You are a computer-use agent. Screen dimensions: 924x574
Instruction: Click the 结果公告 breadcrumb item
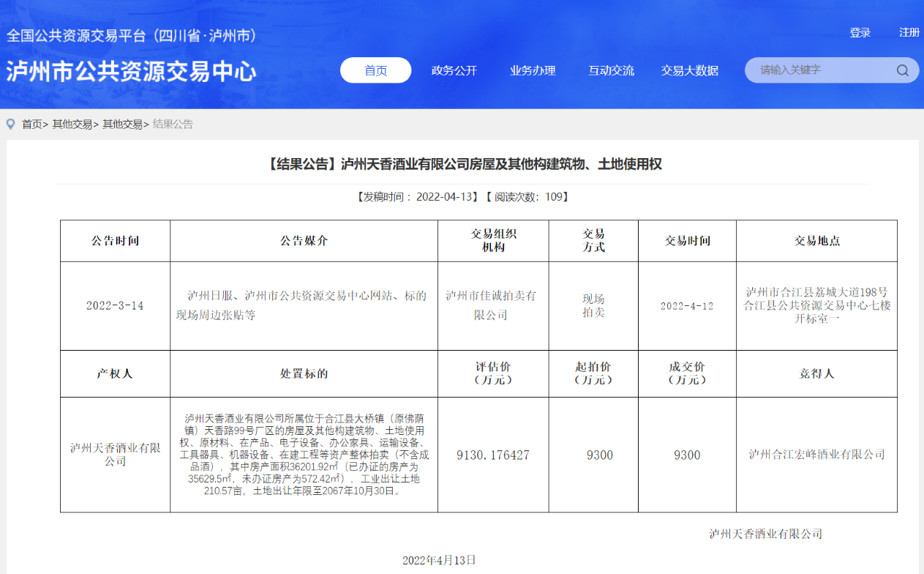(x=173, y=124)
